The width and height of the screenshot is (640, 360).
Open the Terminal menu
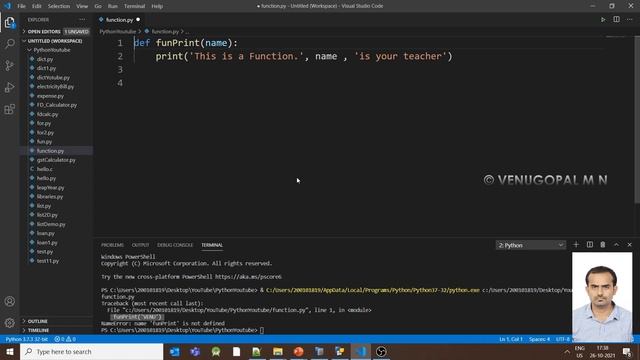pyautogui.click(x=134, y=6)
